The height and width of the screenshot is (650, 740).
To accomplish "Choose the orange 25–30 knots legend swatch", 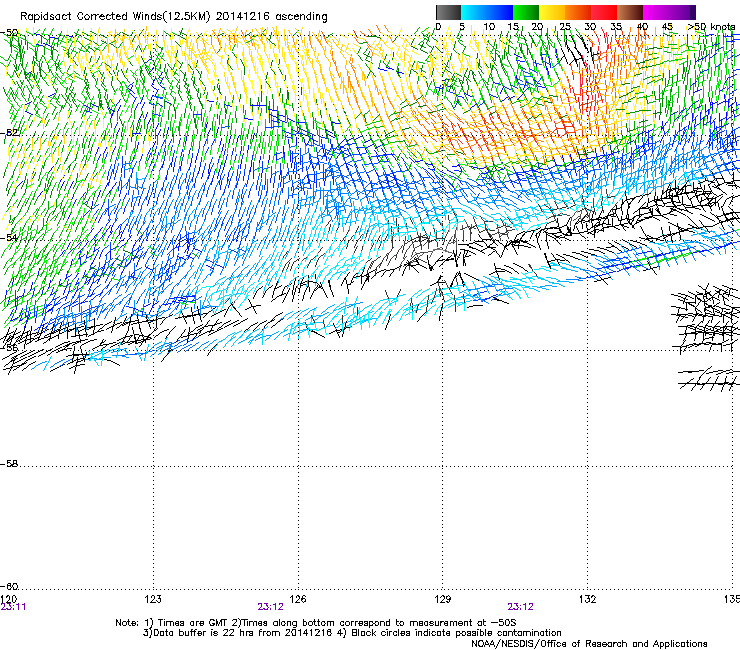I will [x=578, y=12].
